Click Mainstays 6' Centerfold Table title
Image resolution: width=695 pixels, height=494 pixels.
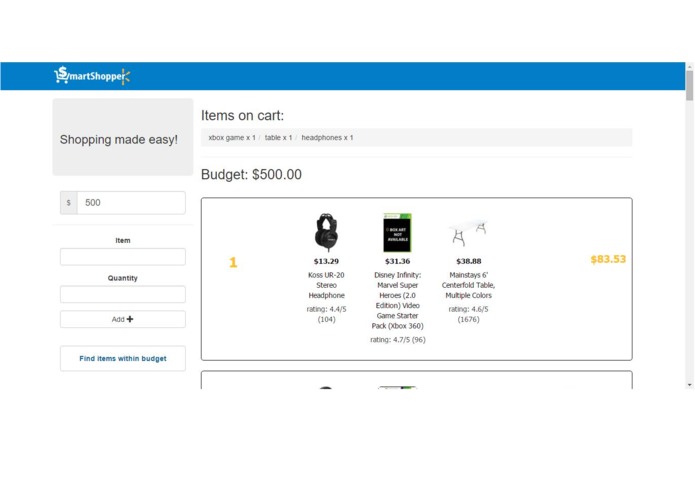point(469,285)
